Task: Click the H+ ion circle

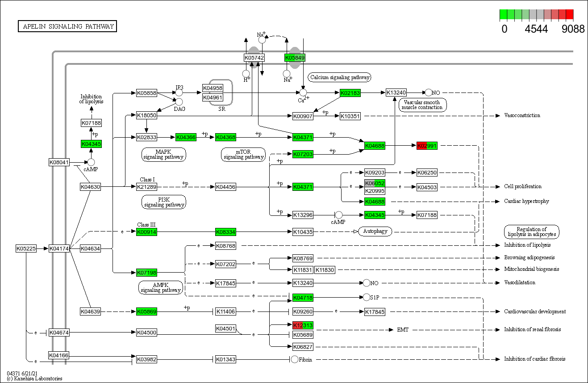Action: (246, 73)
